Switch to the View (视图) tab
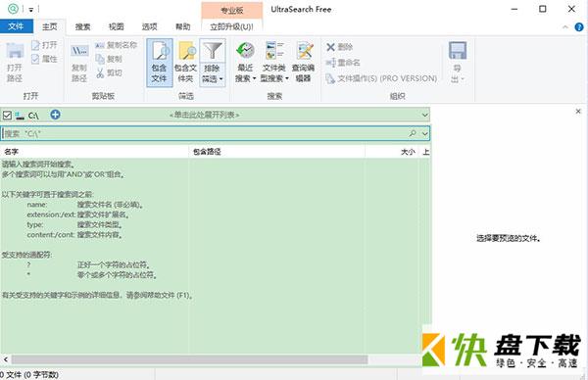This screenshot has height=380, width=588. 117,26
